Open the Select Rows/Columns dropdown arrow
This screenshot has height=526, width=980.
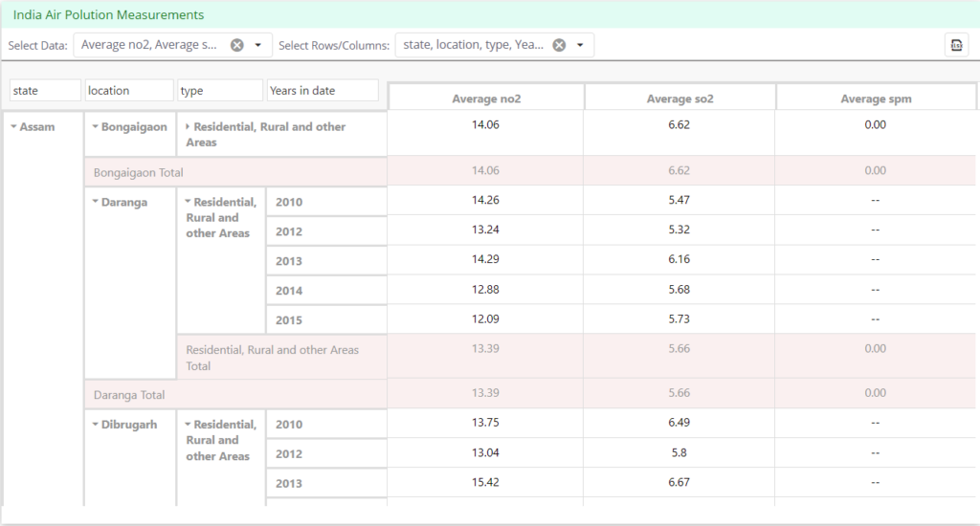click(580, 45)
